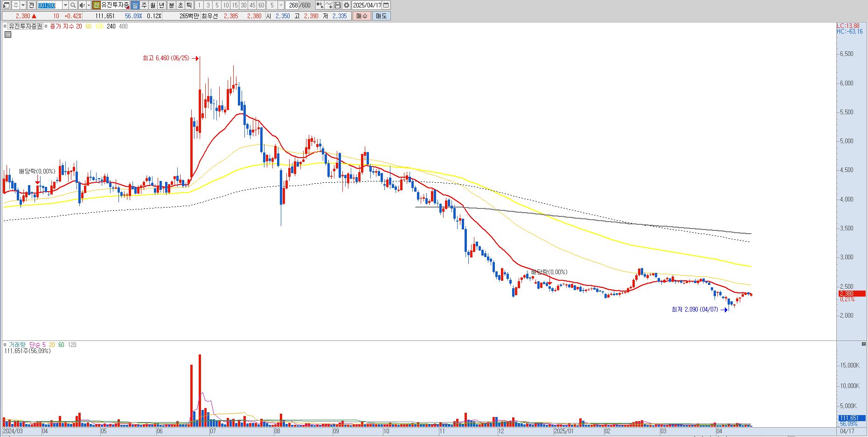
Task: Click the compare/add chart tool icon
Action: pos(320,5)
